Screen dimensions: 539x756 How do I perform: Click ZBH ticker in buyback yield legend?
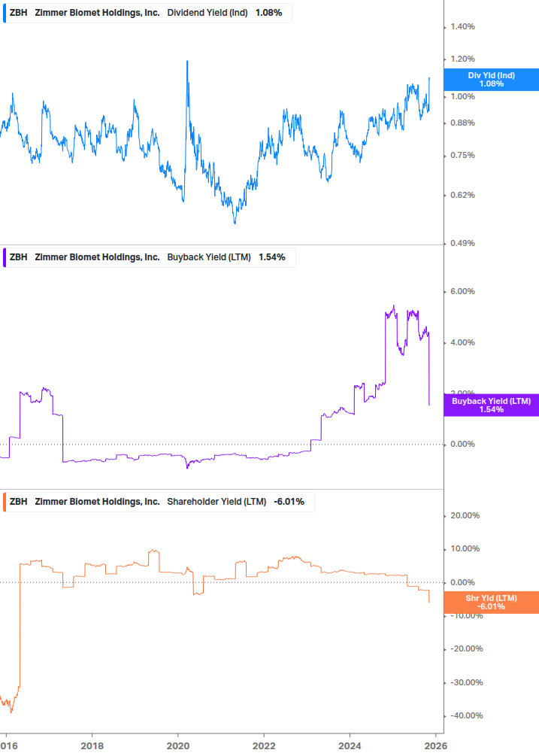coord(18,257)
